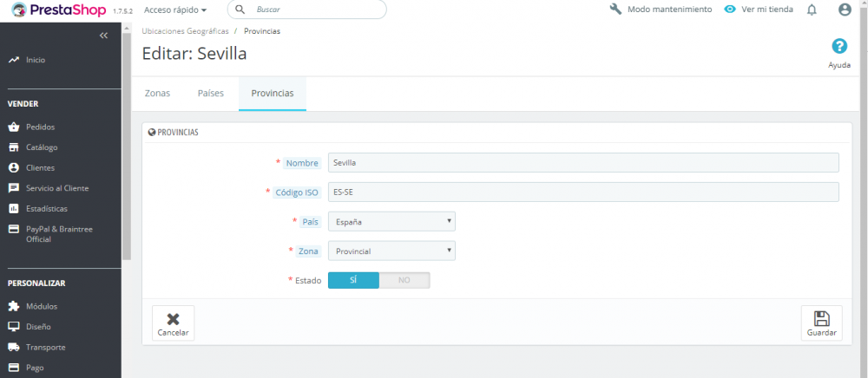
Task: Click the PayPal & Braintree card icon
Action: 14,229
